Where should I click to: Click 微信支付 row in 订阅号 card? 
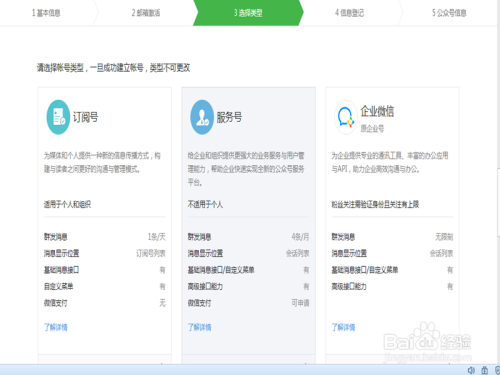105,303
